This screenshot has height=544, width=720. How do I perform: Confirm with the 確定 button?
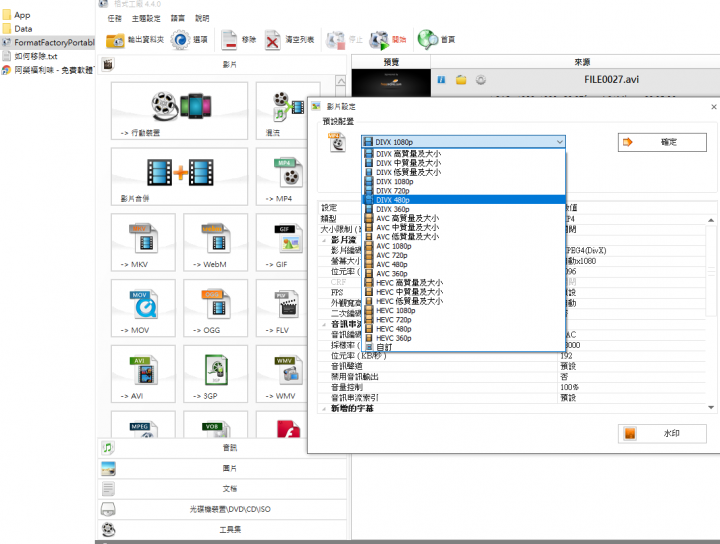point(662,142)
